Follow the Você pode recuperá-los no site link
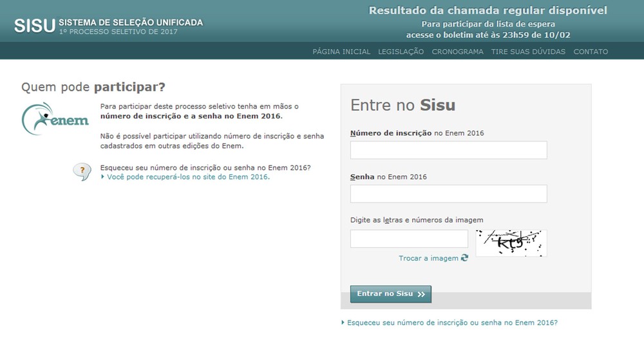Screen dimensions: 644x339 pos(187,177)
